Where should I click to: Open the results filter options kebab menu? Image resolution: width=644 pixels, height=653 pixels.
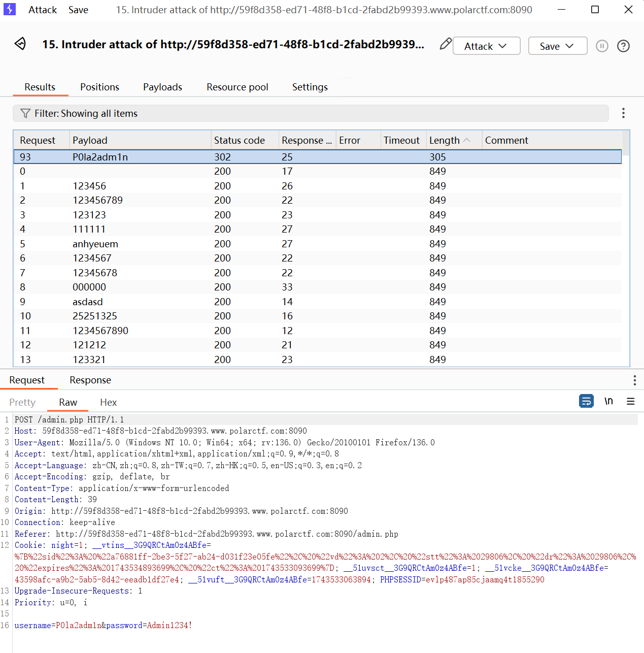coord(623,113)
